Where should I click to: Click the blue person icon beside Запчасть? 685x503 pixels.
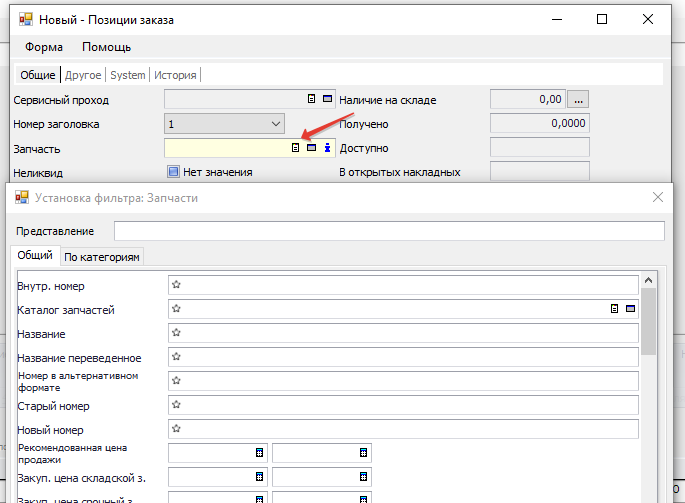point(326,148)
